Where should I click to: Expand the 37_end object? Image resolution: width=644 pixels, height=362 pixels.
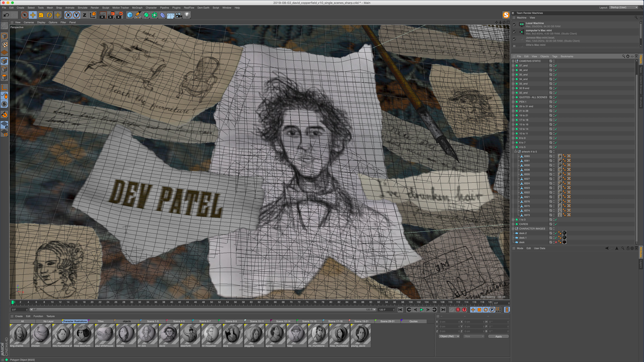[513, 65]
